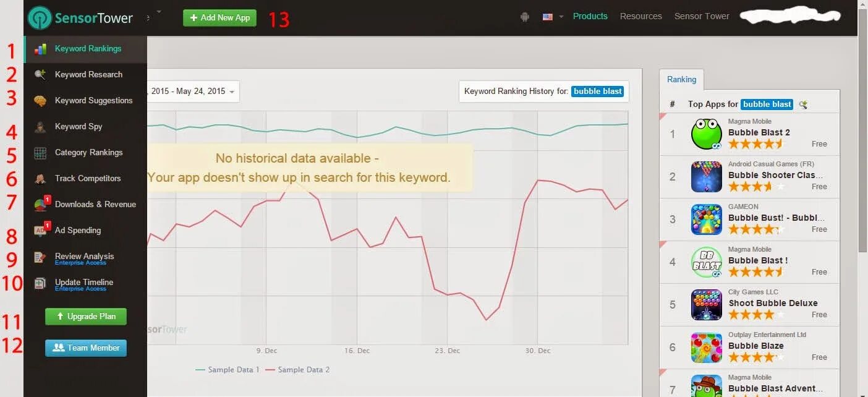Click City Games LLC publisher name

pyautogui.click(x=753, y=292)
